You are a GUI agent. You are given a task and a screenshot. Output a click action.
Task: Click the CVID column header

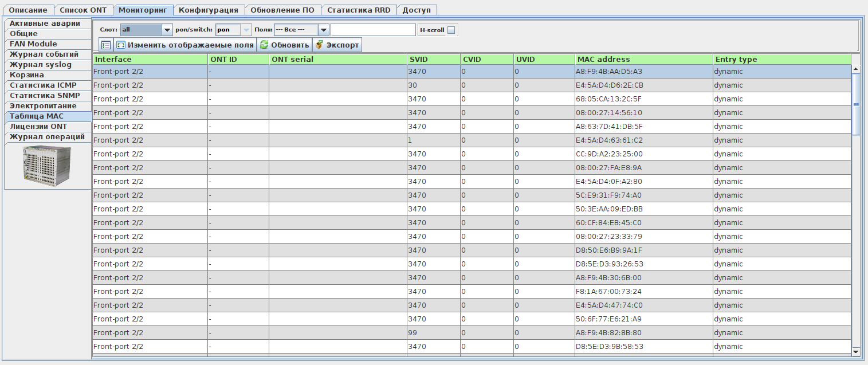tap(487, 59)
